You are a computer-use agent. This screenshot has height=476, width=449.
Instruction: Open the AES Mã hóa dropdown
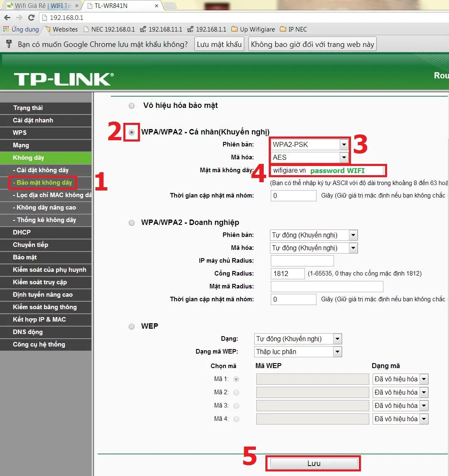click(309, 157)
